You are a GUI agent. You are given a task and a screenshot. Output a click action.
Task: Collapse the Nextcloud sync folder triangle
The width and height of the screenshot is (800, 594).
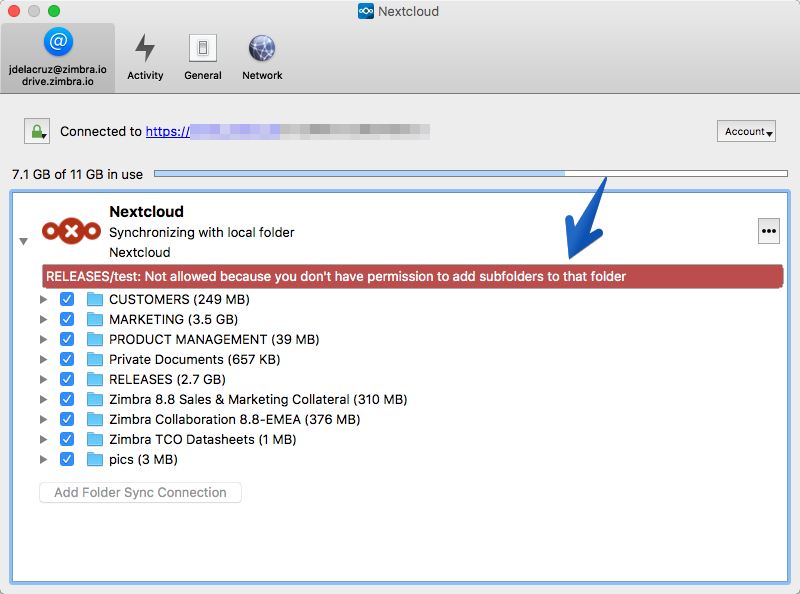pyautogui.click(x=23, y=241)
